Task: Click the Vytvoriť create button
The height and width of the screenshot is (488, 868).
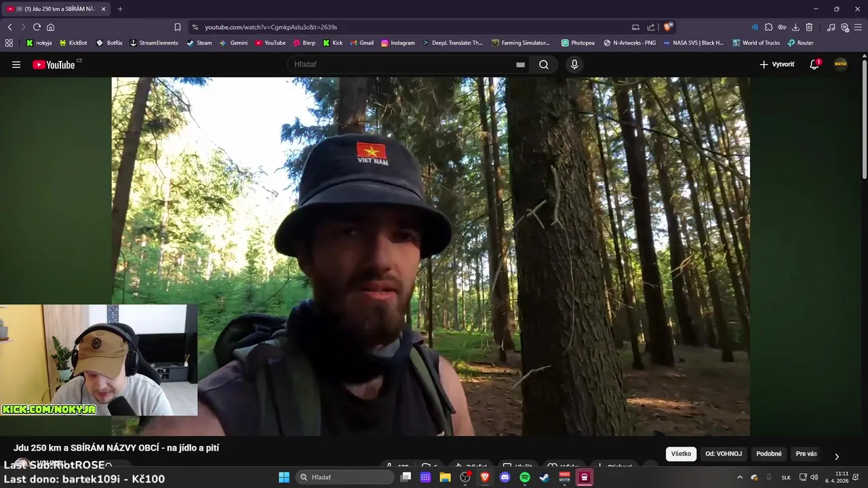Action: click(777, 64)
